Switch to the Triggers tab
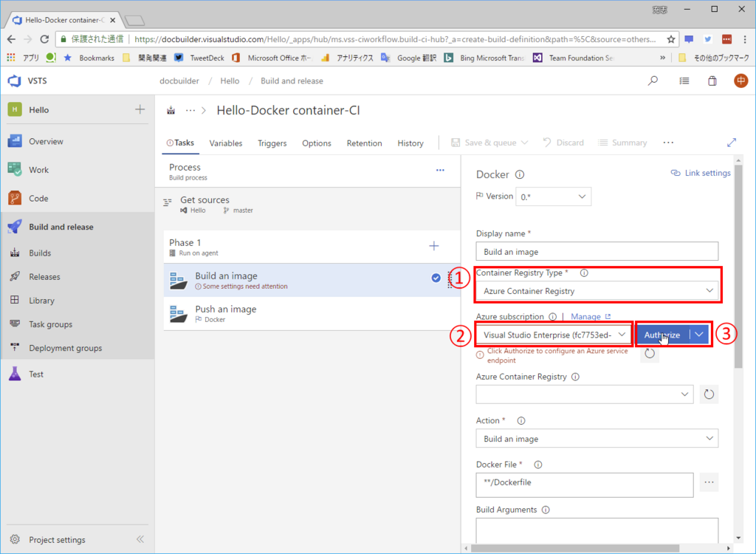This screenshot has height=554, width=756. [272, 143]
